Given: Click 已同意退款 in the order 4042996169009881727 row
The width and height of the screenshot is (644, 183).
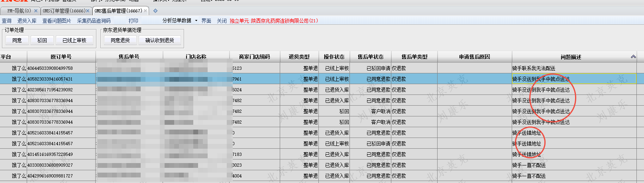Looking at the screenshot, I should pos(379,176).
